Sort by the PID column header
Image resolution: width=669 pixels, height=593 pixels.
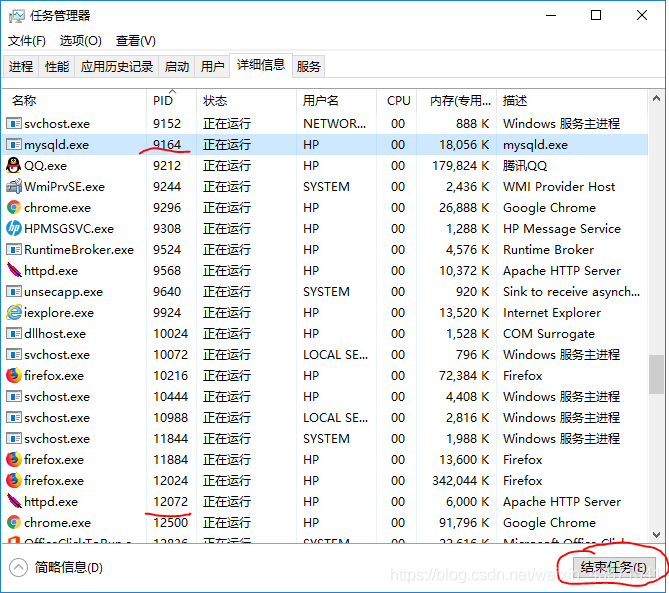[x=171, y=101]
